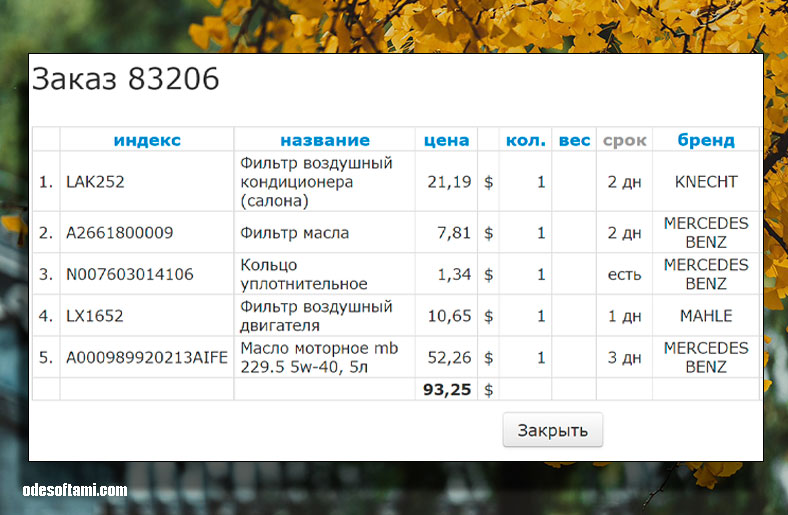Select part index A00098992021​3AIFE
788x515 pixels.
click(147, 357)
